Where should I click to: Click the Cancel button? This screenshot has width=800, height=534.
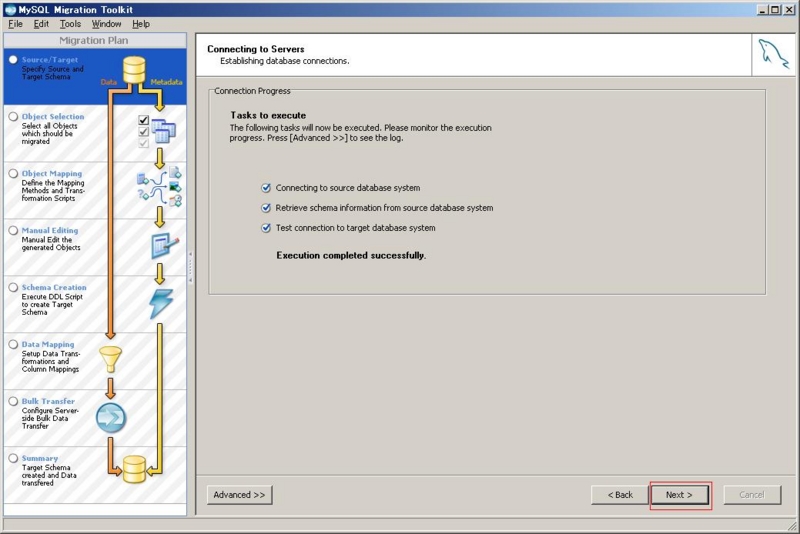(x=752, y=495)
